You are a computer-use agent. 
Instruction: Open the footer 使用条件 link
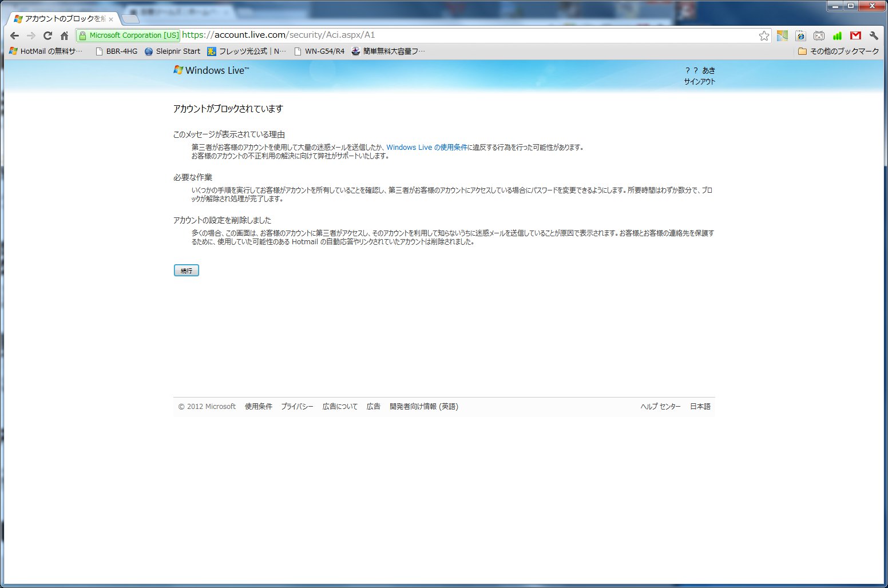259,407
